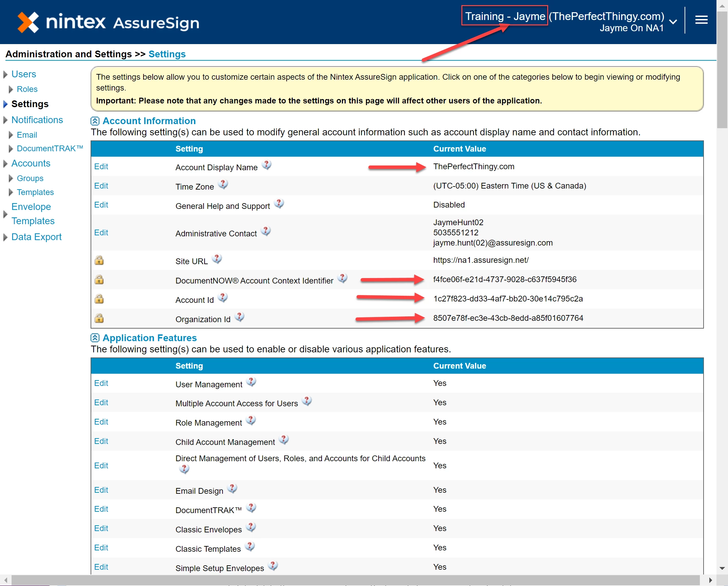The width and height of the screenshot is (728, 586).
Task: Open Notifications in the sidebar menu
Action: (37, 120)
